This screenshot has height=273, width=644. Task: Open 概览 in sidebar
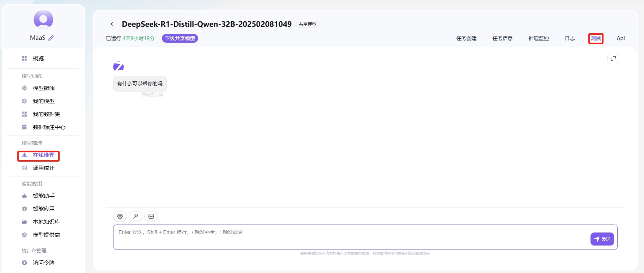(x=38, y=58)
